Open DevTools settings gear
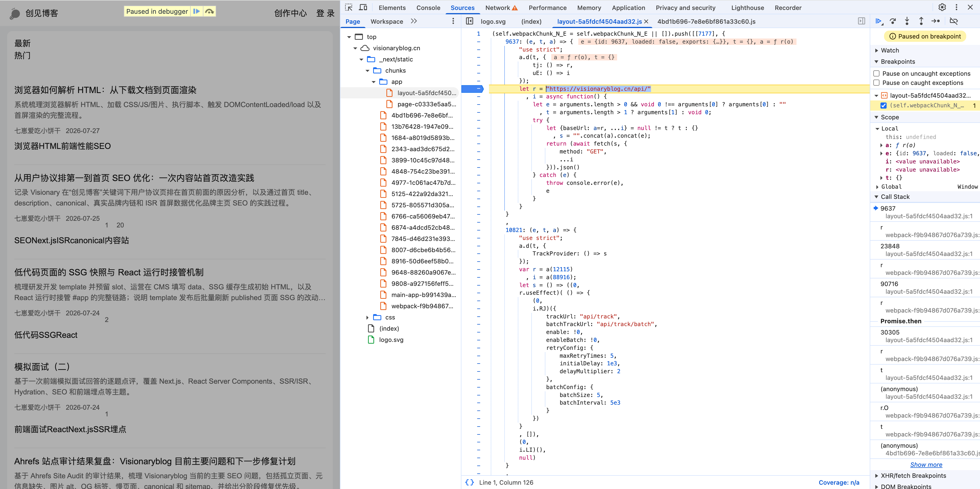This screenshot has height=489, width=980. (x=942, y=7)
